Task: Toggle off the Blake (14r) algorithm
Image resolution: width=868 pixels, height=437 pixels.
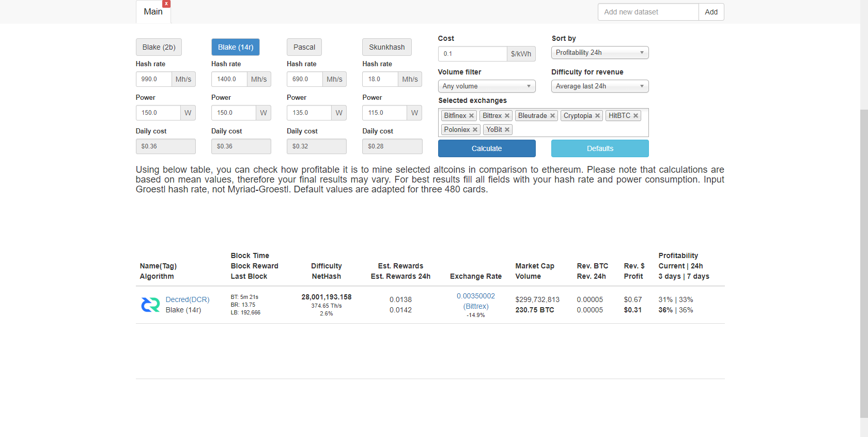Action: point(235,47)
